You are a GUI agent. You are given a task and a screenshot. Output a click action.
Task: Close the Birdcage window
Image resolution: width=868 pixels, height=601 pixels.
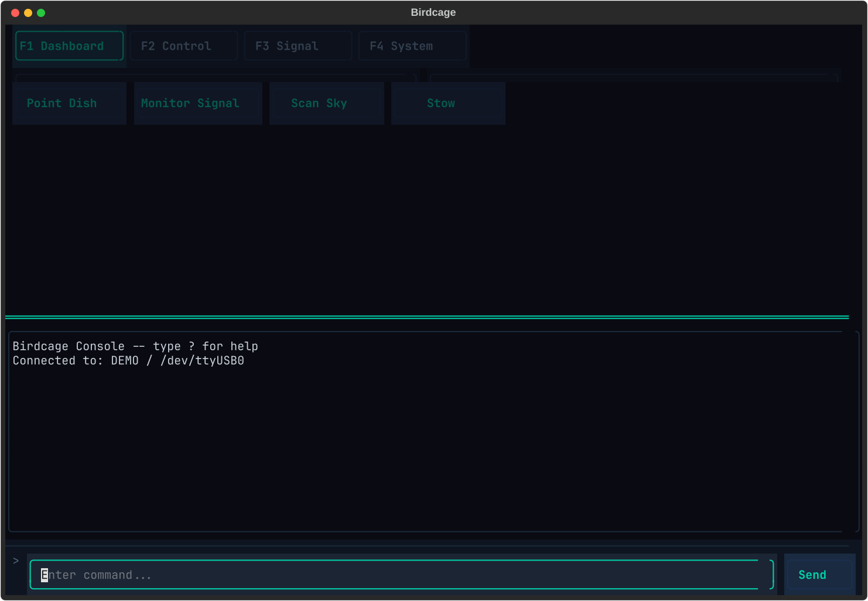point(15,13)
